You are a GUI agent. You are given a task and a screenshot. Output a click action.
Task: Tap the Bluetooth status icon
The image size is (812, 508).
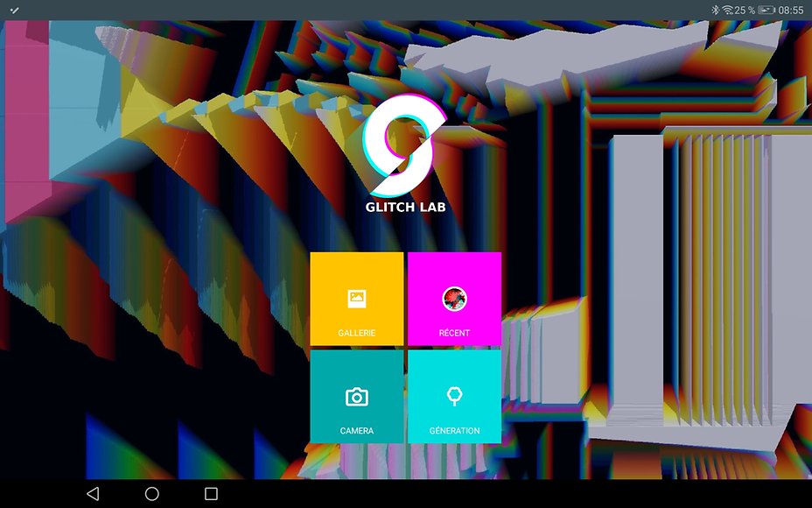click(715, 10)
